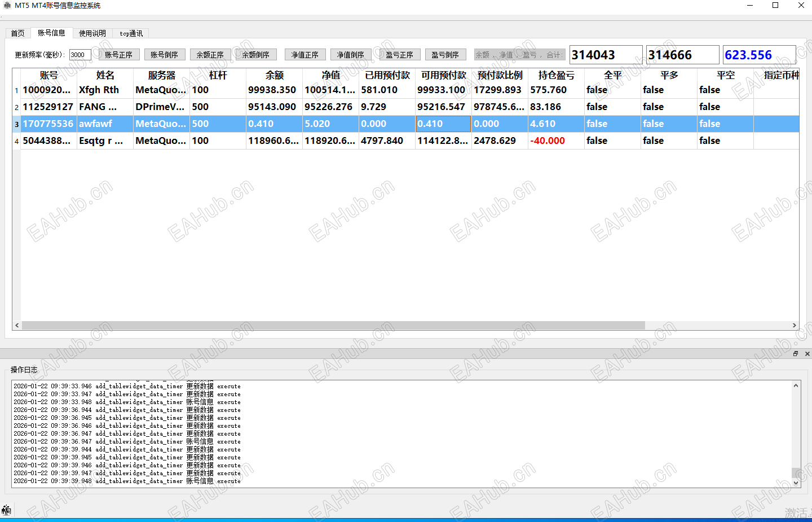This screenshot has height=522, width=812.
Task: Click the 净值 column header
Action: coord(331,75)
